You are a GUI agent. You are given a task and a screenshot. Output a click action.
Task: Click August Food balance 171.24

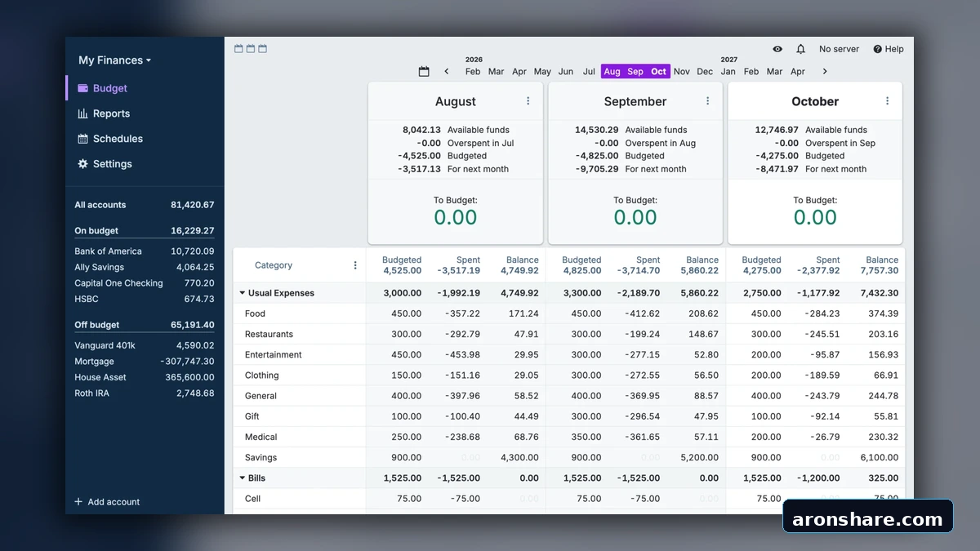coord(523,313)
